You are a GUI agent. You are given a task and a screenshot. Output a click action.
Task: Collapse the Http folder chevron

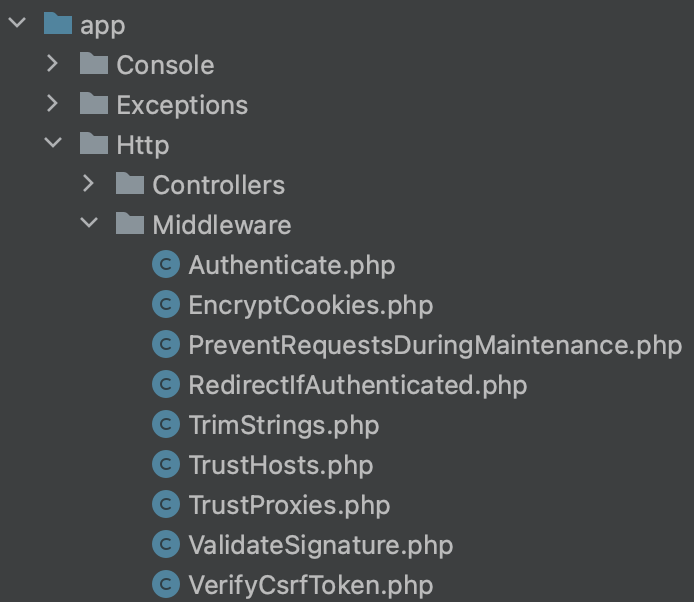53,144
